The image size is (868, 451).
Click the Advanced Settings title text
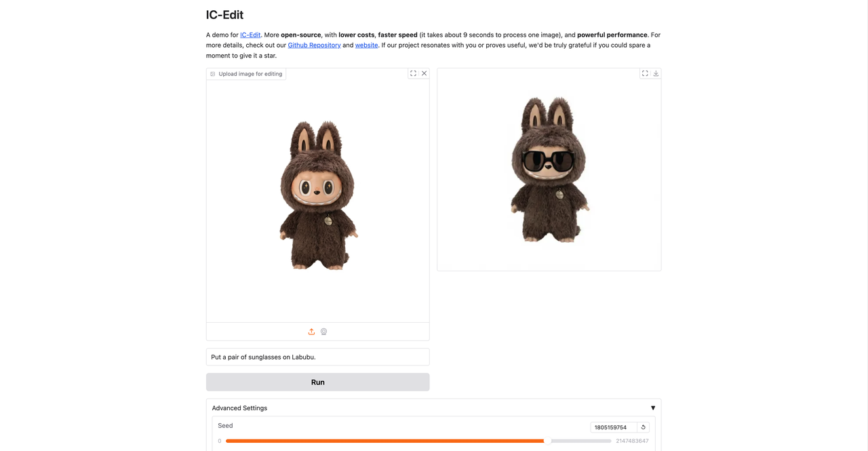pyautogui.click(x=239, y=408)
